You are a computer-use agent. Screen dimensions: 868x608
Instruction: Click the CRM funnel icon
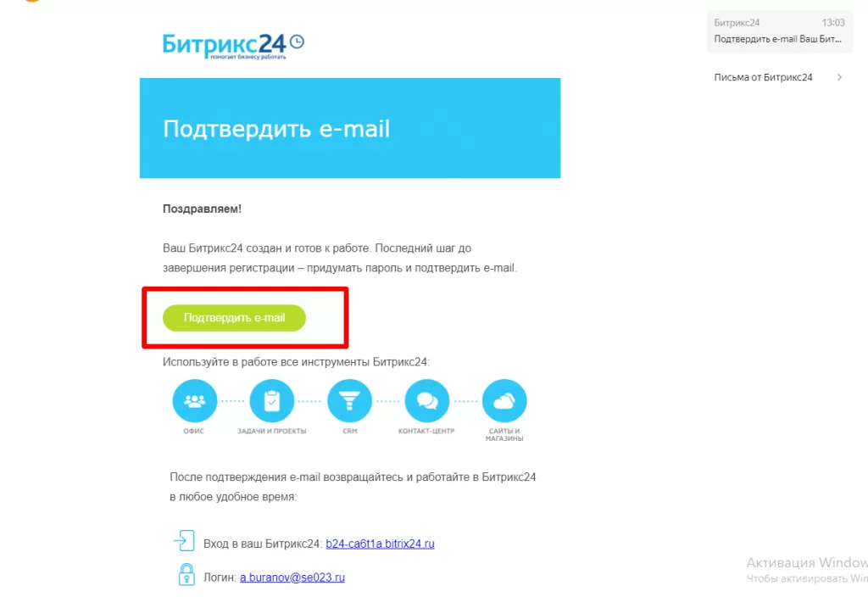coord(349,400)
